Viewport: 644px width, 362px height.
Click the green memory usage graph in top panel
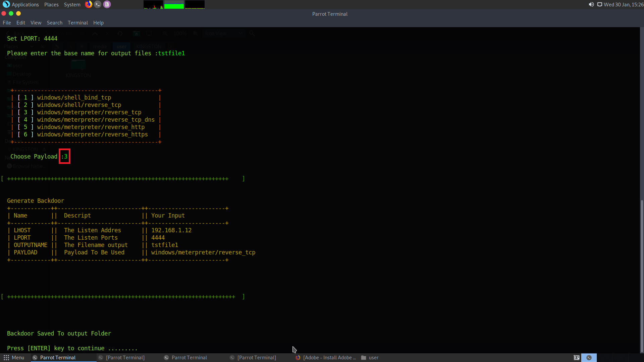[174, 5]
